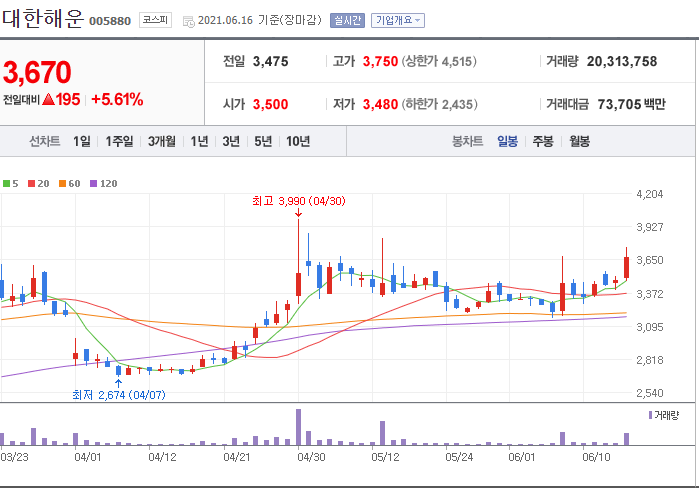Select the 1년 chart range
699x488 pixels.
(199, 141)
